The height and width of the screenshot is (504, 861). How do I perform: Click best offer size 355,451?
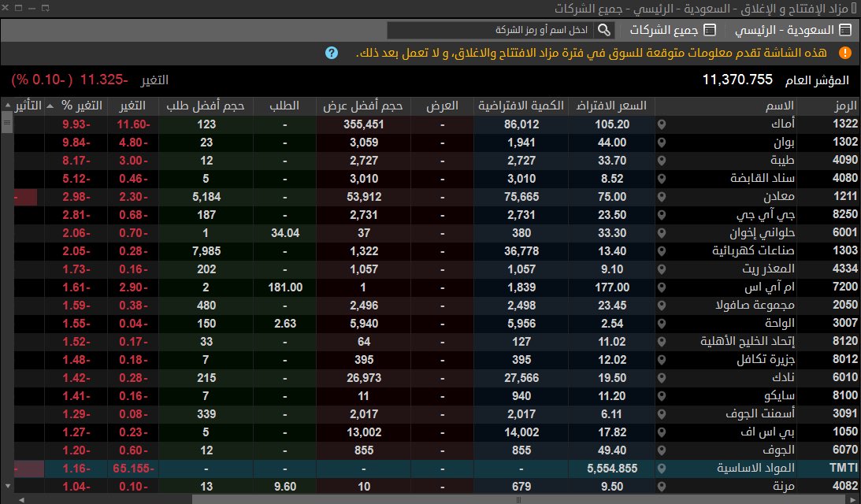pyautogui.click(x=363, y=124)
